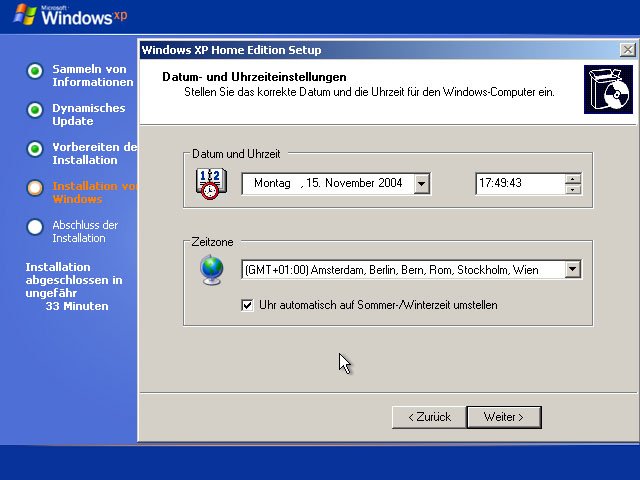Select the month November in date field
The image size is (640, 480).
pos(349,183)
